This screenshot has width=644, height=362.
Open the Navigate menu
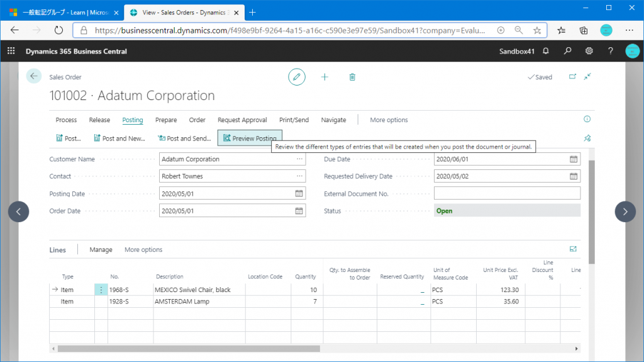(333, 120)
